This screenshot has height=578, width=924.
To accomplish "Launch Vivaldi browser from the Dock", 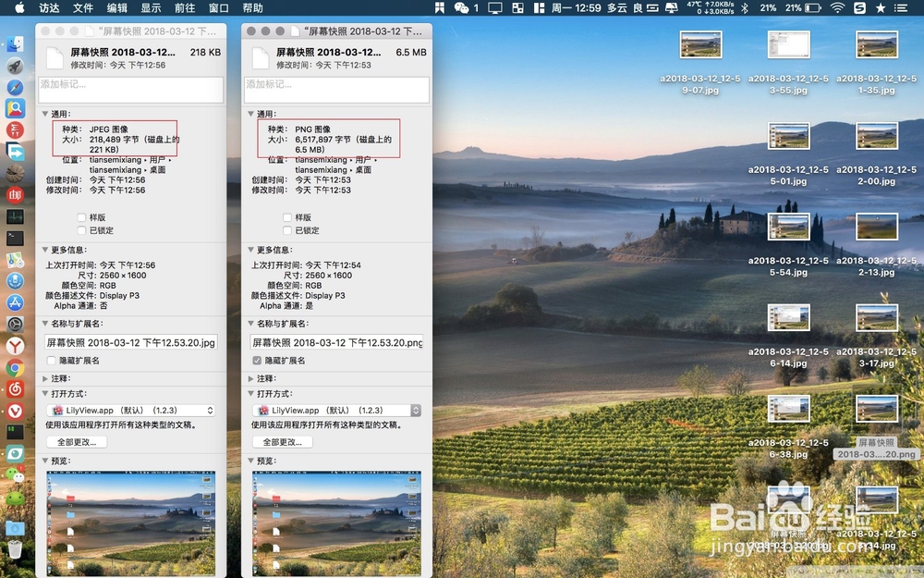I will (15, 411).
